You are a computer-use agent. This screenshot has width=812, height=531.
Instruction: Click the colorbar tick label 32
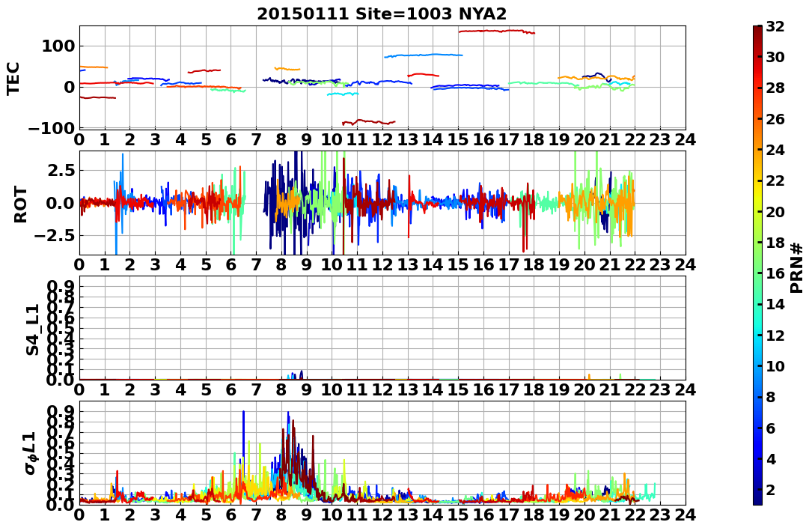775,26
